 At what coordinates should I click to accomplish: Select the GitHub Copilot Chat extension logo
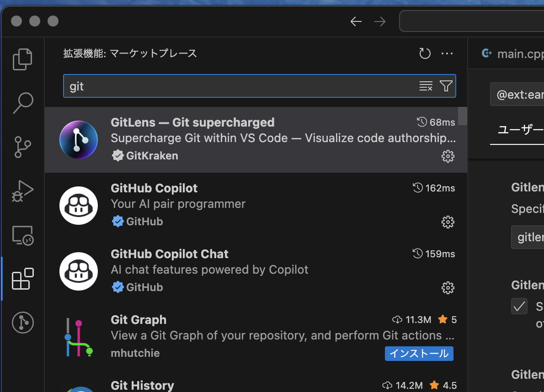(79, 271)
